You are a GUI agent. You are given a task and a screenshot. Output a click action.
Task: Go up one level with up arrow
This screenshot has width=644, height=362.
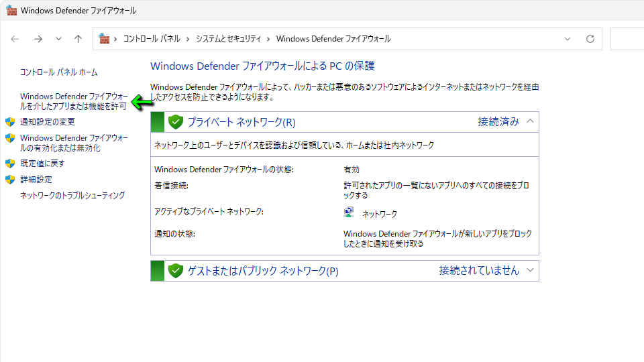pyautogui.click(x=78, y=39)
